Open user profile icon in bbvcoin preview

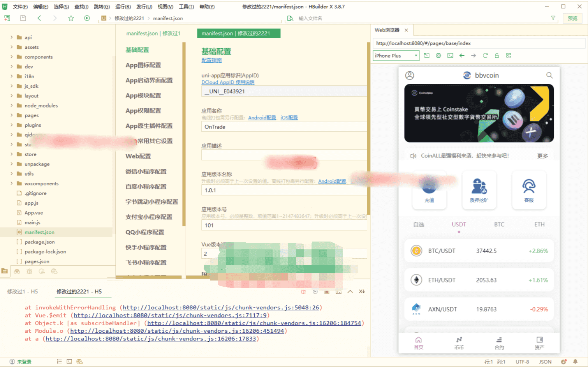[x=410, y=76]
